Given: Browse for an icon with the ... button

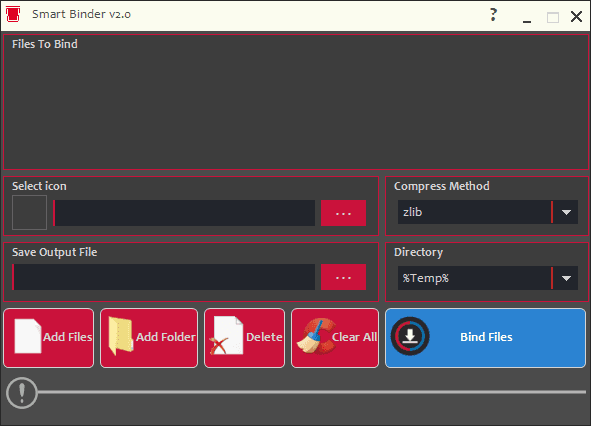Looking at the screenshot, I should (343, 213).
